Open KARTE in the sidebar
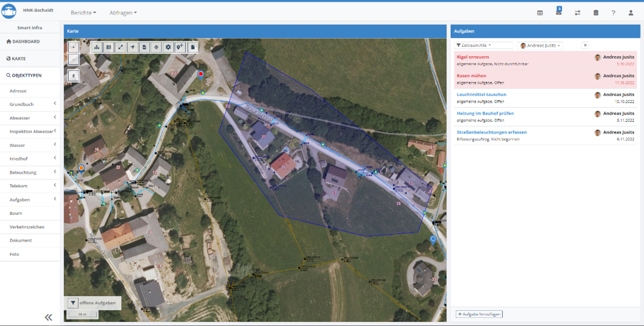644x326 pixels. click(x=16, y=59)
